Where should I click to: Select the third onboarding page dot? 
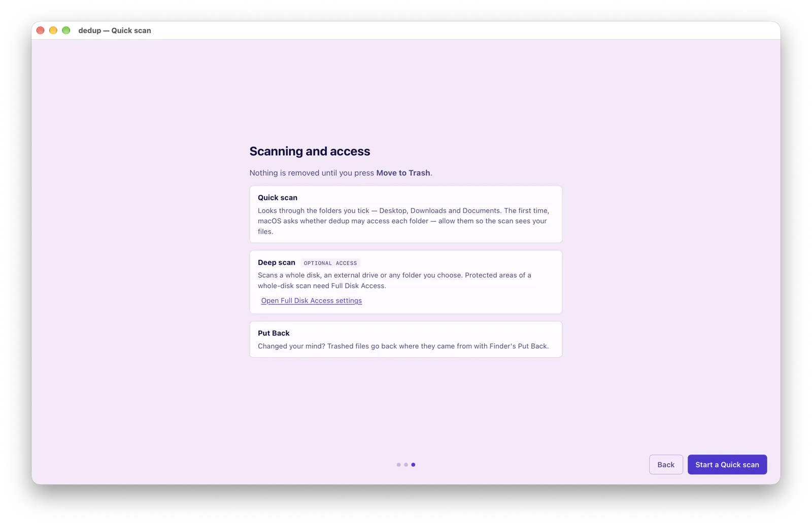(x=413, y=465)
